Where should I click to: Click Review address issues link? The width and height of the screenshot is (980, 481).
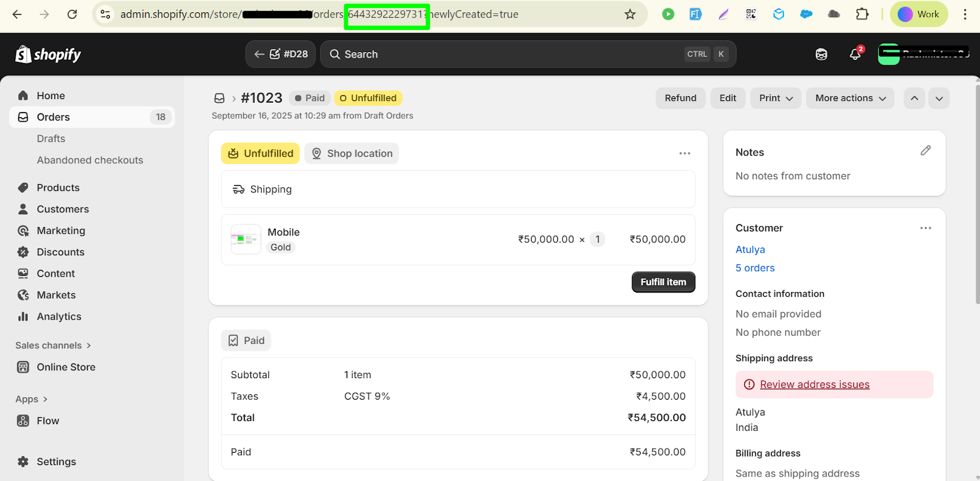[815, 384]
